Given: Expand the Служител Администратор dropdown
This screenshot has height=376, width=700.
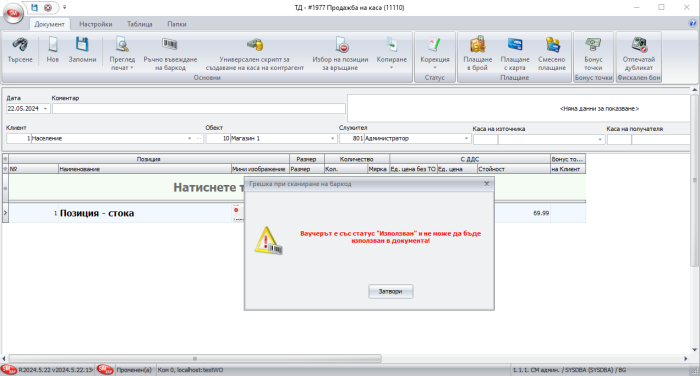Looking at the screenshot, I should point(466,138).
